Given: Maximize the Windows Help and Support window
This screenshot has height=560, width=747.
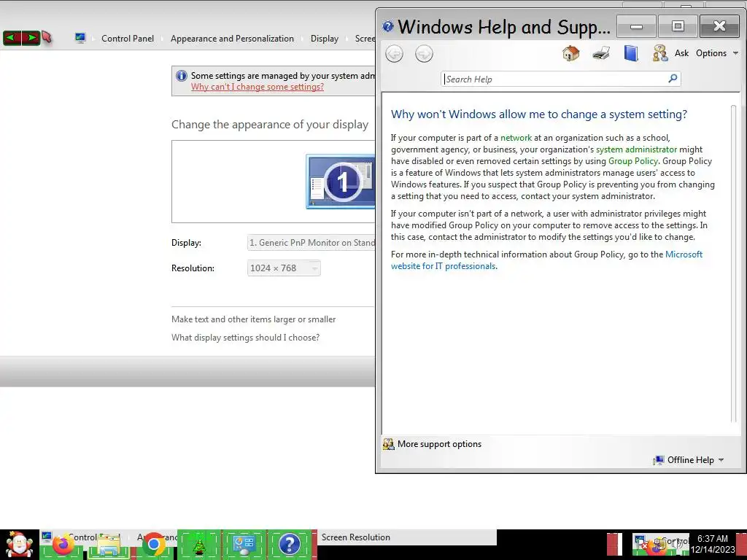Looking at the screenshot, I should tap(678, 26).
